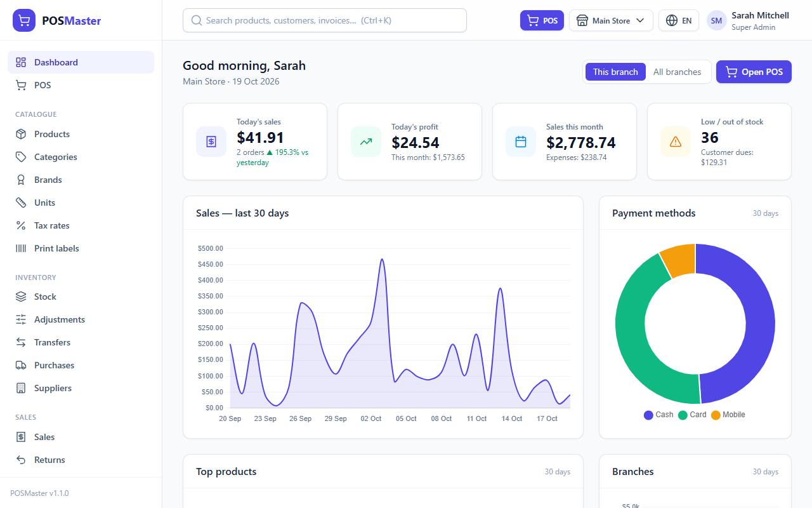The image size is (812, 508).
Task: Open Sarah Mitchell's user menu
Action: (x=749, y=20)
